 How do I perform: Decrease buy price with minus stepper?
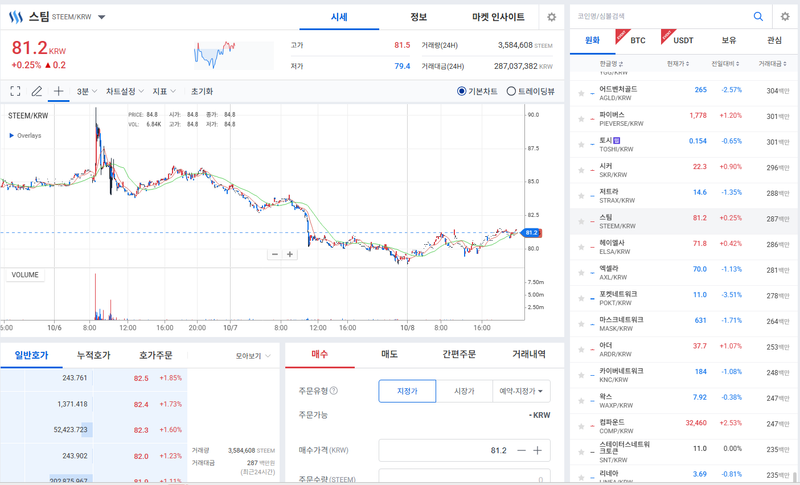(x=521, y=450)
